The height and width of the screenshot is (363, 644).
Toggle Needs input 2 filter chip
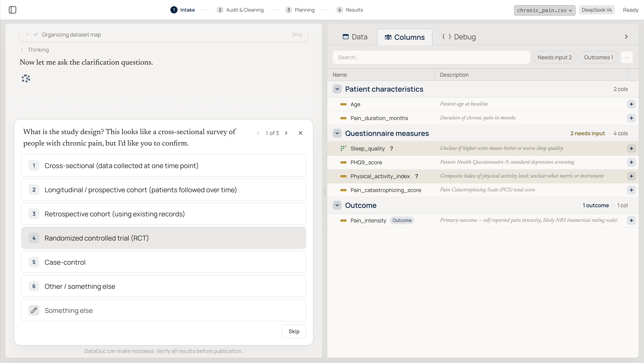555,57
